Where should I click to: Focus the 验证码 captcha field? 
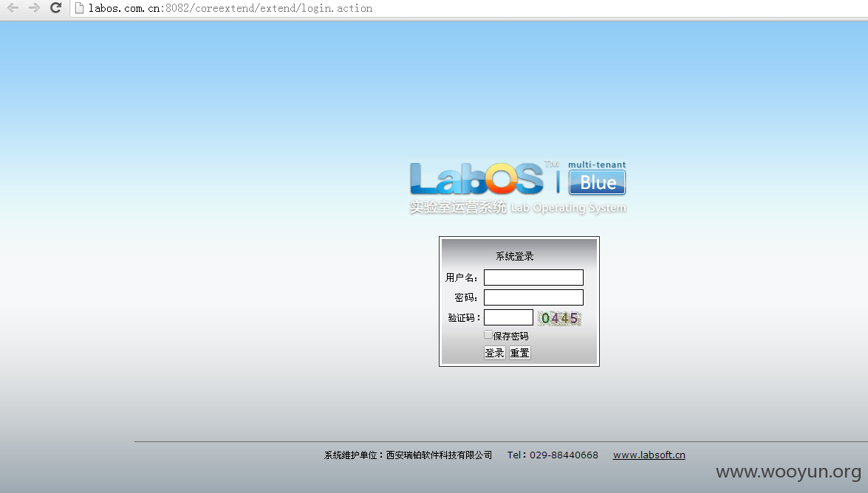coord(508,317)
